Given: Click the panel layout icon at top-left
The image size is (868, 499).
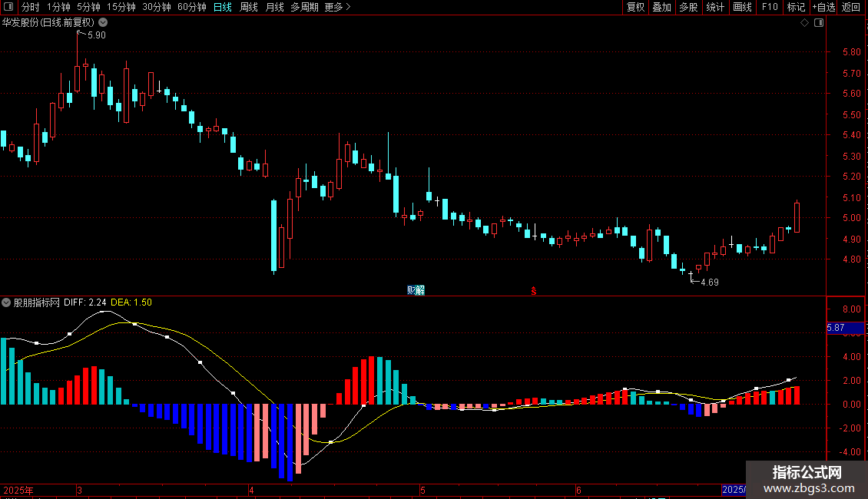Looking at the screenshot, I should (x=8, y=7).
